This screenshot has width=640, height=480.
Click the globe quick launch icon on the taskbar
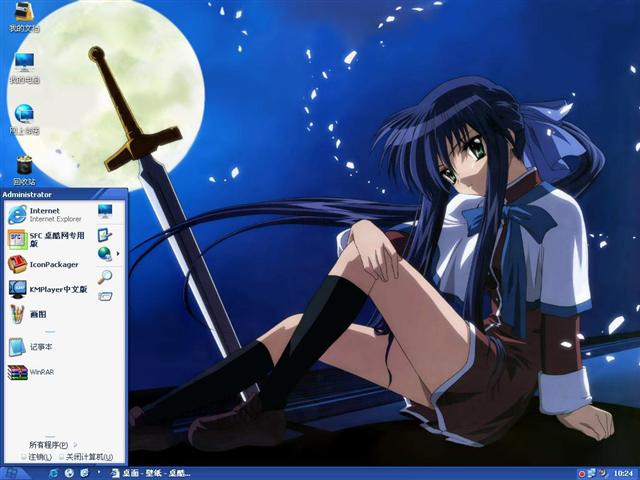point(69,473)
